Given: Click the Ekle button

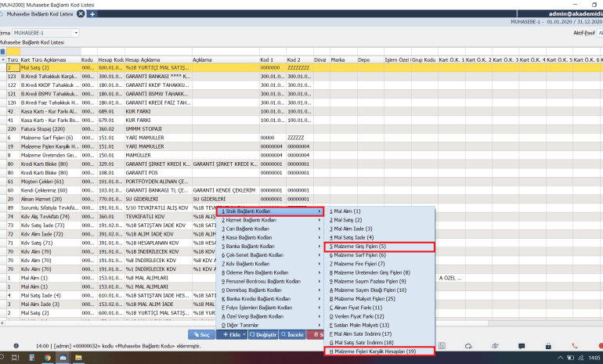Looking at the screenshot, I should point(232,335).
